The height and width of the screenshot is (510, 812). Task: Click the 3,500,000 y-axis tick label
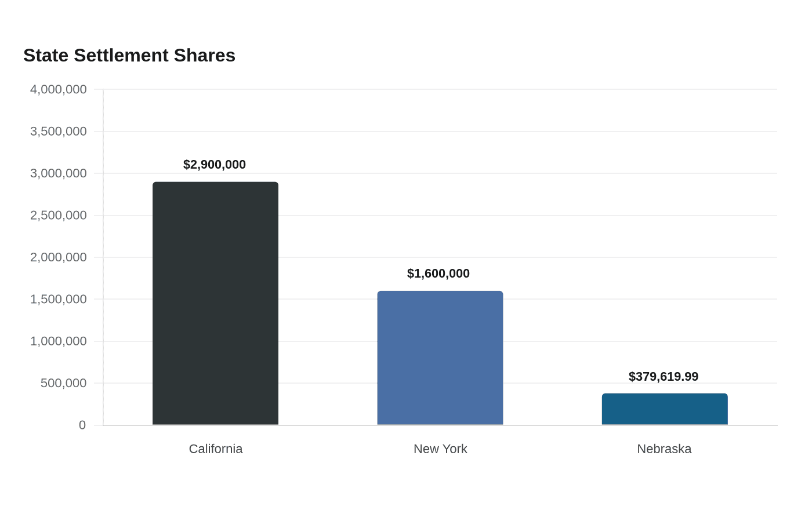tap(59, 132)
